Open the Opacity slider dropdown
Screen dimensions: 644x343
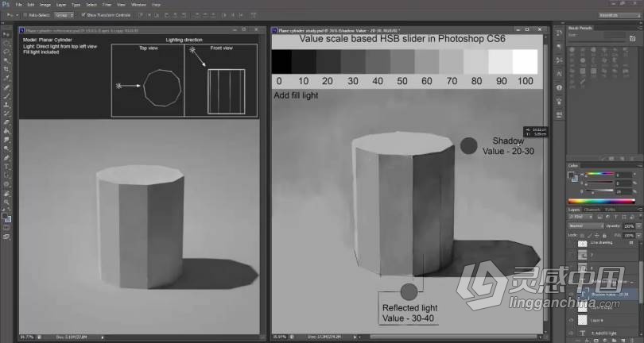click(x=638, y=226)
